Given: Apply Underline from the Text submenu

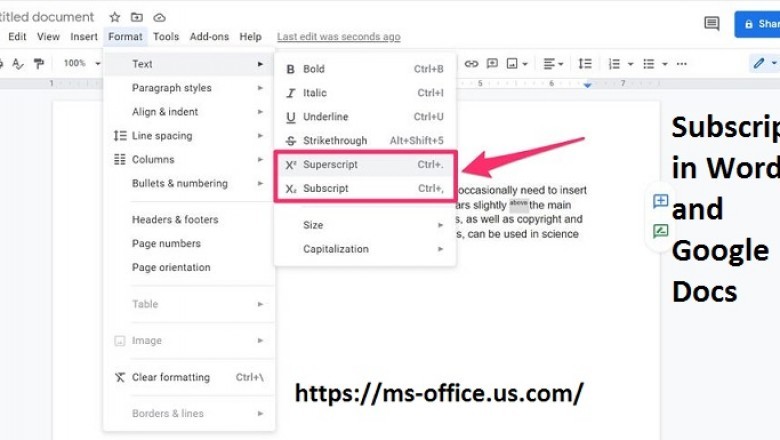Looking at the screenshot, I should [x=365, y=117].
